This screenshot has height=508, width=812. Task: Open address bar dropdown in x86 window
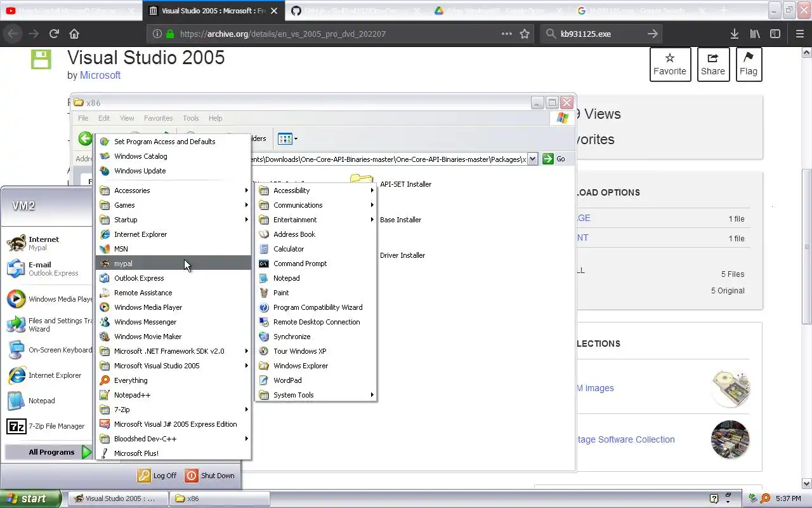(x=532, y=159)
